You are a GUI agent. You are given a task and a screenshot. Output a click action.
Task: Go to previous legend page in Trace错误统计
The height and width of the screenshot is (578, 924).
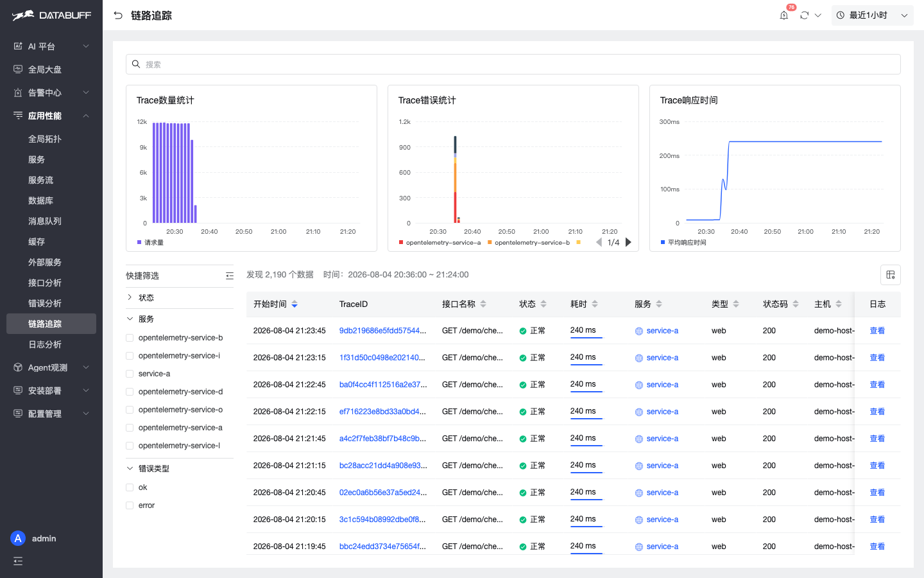(x=599, y=242)
